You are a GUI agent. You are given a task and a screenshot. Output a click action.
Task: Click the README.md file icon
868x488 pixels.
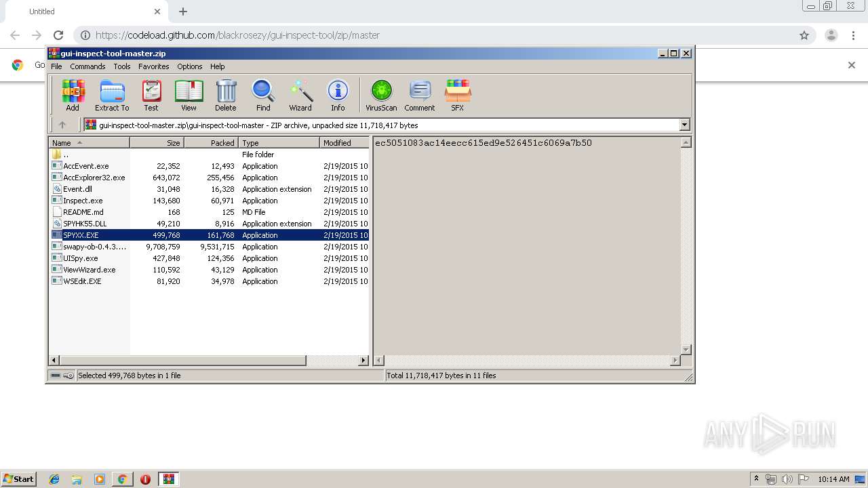tap(57, 212)
